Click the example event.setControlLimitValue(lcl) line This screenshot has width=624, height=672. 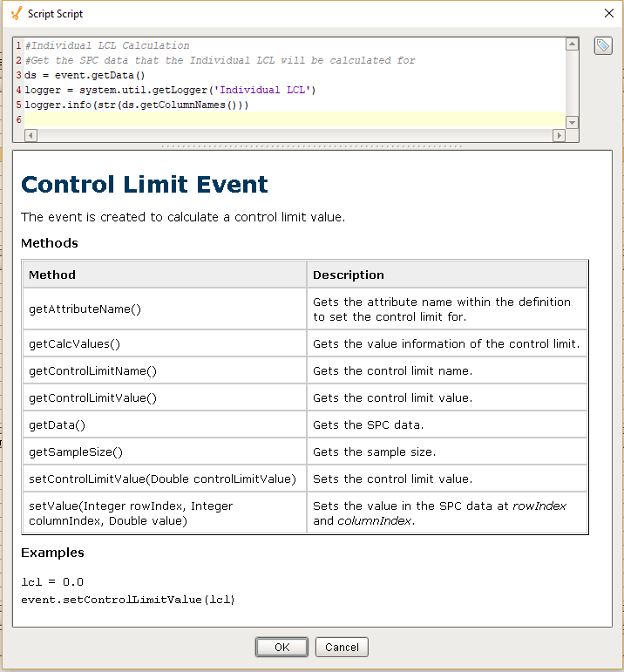pyautogui.click(x=128, y=600)
